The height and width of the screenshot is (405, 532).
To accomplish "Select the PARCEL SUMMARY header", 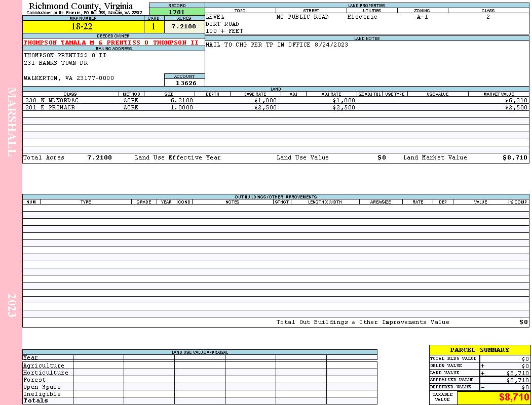I will pos(480,350).
